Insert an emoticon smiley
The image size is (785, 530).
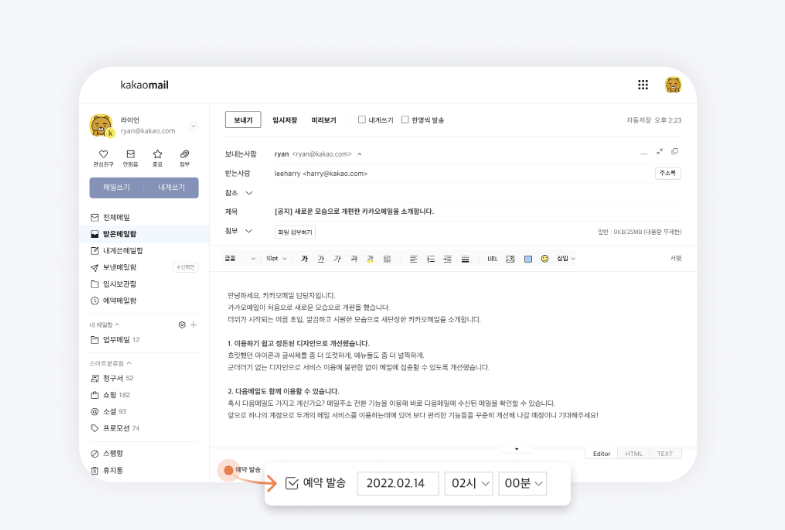pyautogui.click(x=545, y=259)
